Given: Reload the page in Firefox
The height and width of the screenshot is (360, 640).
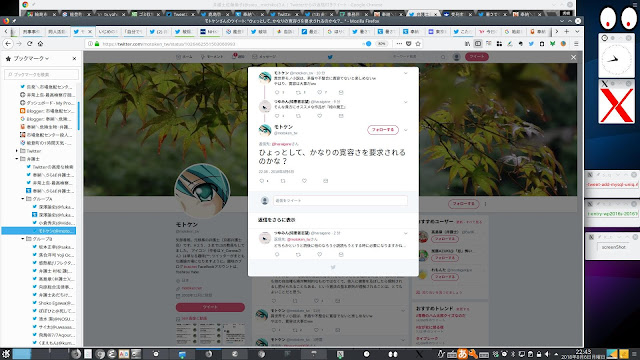Looking at the screenshot, I should 29,43.
